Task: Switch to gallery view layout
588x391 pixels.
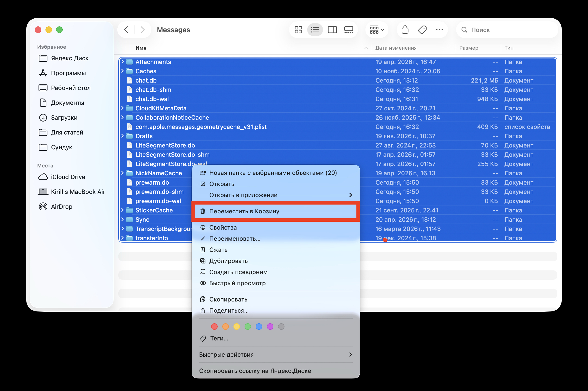Action: click(x=349, y=30)
